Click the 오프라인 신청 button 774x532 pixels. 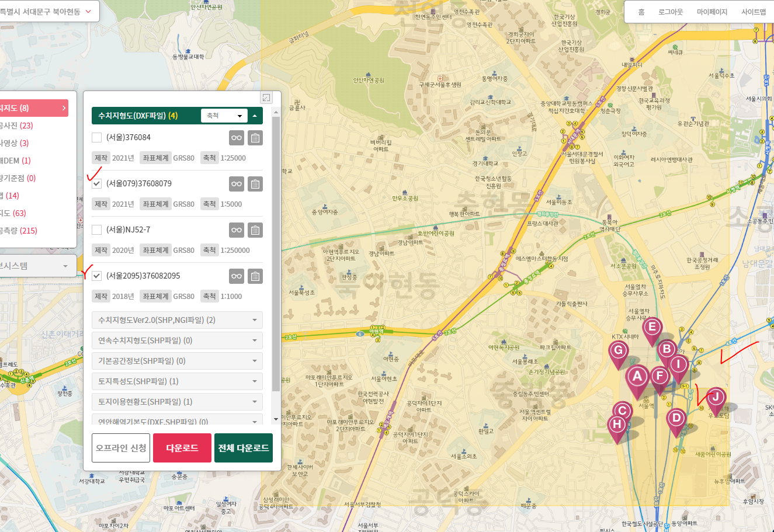point(121,448)
